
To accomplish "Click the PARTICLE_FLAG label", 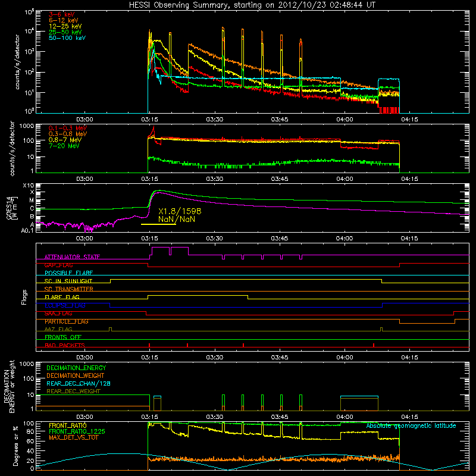I will (x=67, y=321).
